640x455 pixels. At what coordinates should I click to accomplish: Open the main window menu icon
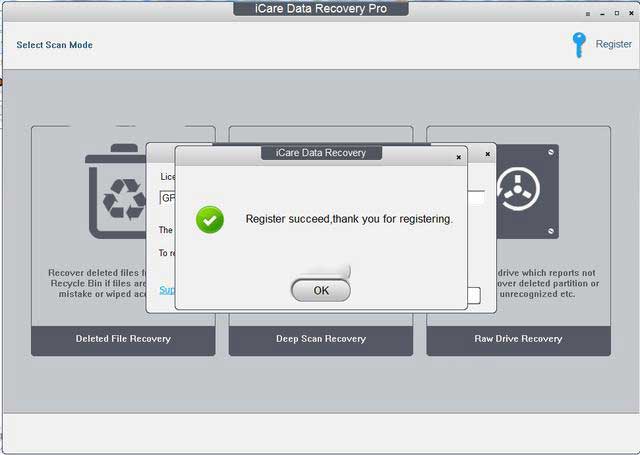pyautogui.click(x=588, y=14)
